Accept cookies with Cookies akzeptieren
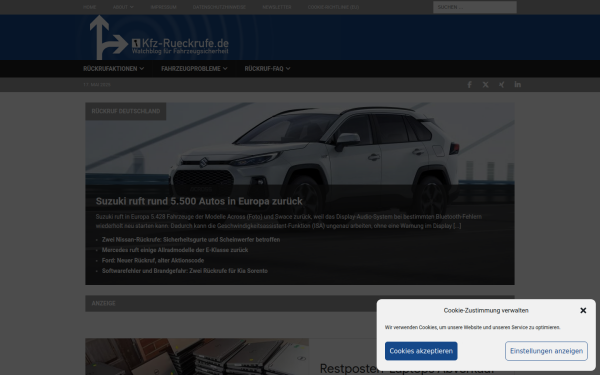 click(421, 351)
